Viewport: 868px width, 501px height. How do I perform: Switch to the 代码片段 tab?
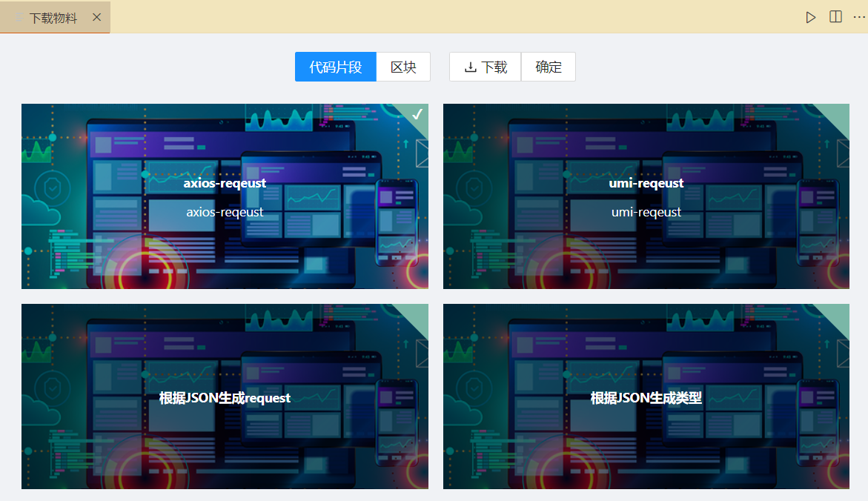[336, 67]
